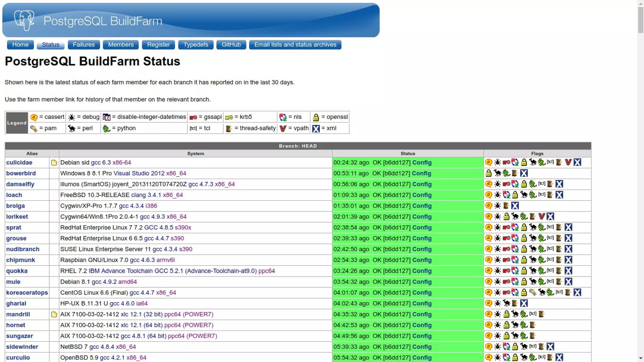Go to Typedefs page
644x362 pixels.
196,45
